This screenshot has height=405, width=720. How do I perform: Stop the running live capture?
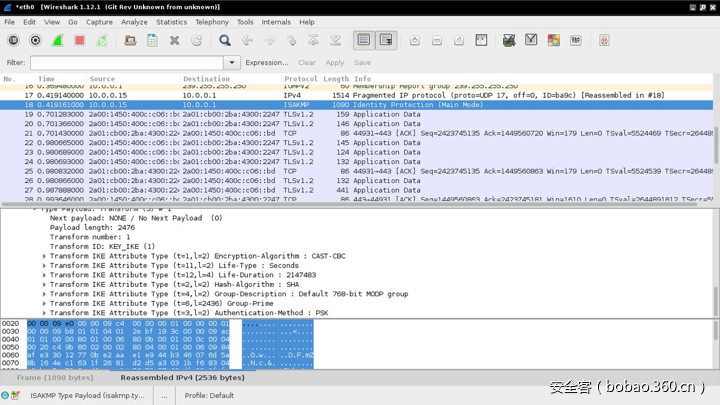(x=80, y=40)
